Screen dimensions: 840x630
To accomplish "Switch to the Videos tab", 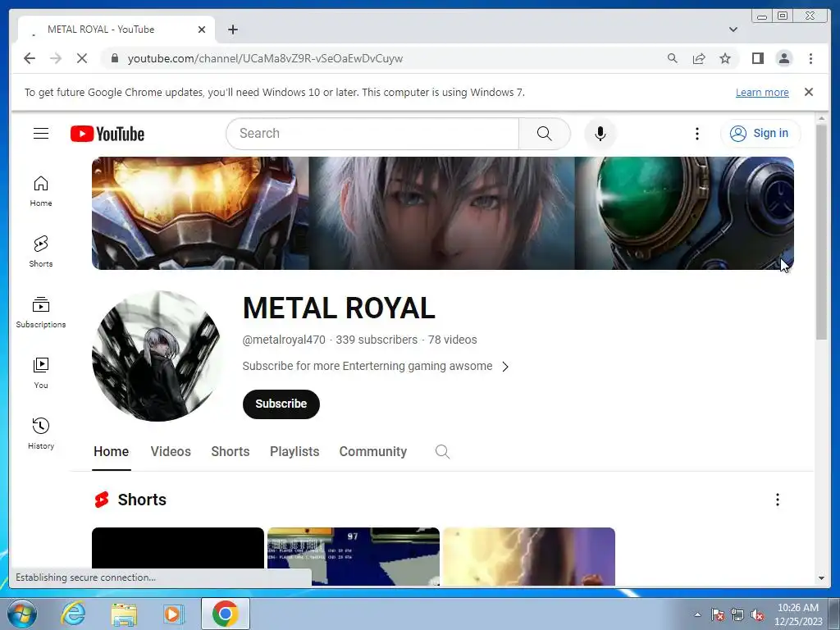I will tap(171, 452).
